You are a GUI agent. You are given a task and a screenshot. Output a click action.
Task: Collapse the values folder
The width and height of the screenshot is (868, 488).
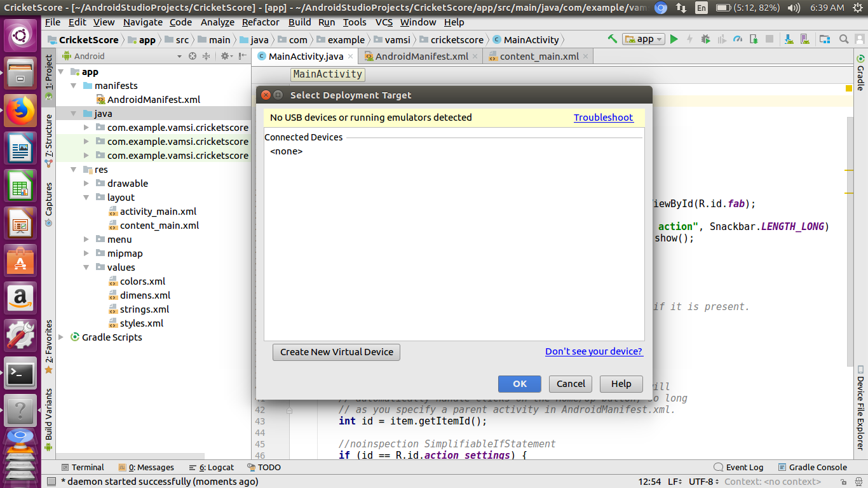(x=86, y=268)
